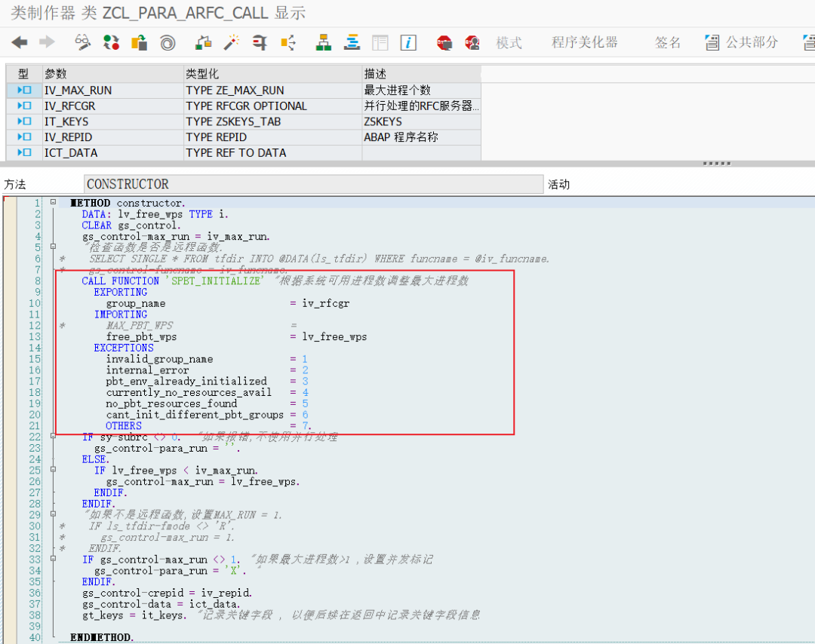Click the 模式 (Pattern) toolbar button
The image size is (815, 644).
509,42
